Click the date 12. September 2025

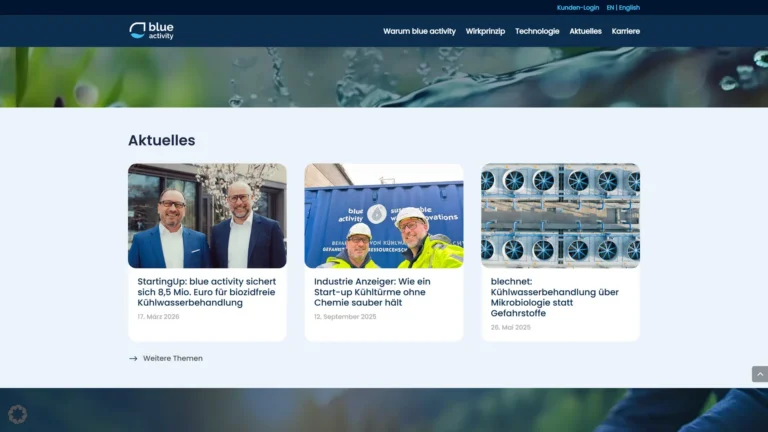(x=345, y=317)
